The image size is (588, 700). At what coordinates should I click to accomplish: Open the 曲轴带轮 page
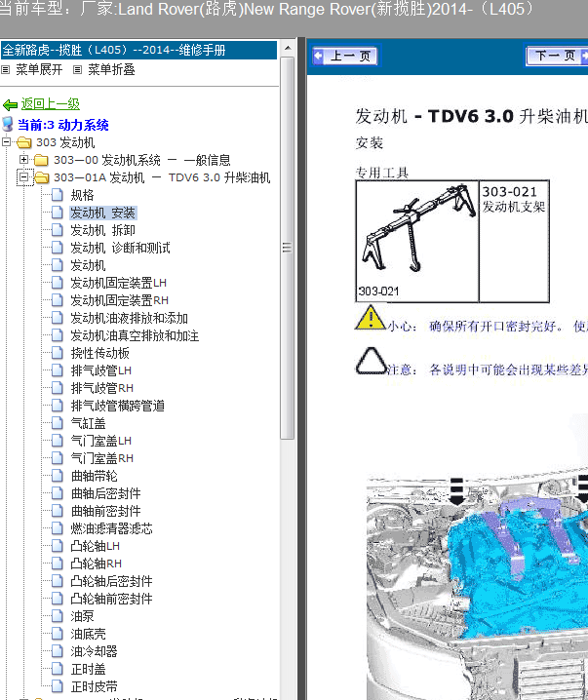coord(95,476)
